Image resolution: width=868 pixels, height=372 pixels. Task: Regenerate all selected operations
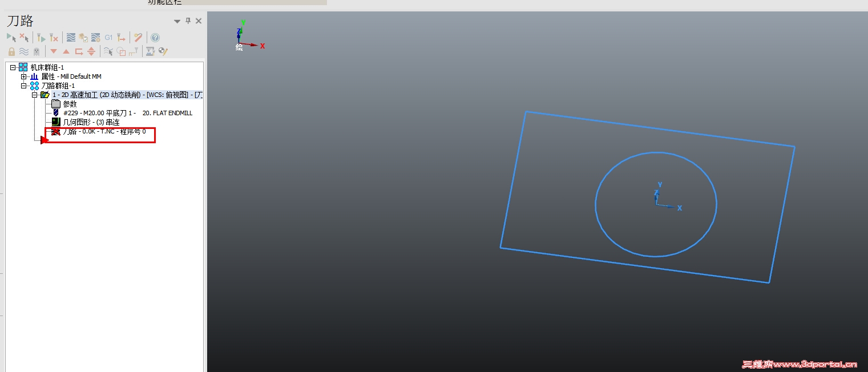[41, 38]
